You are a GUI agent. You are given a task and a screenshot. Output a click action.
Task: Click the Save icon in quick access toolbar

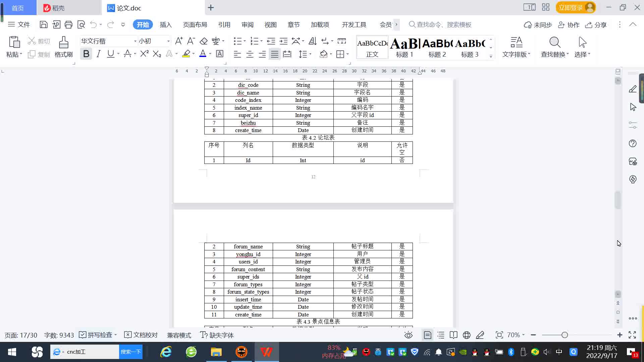(x=43, y=24)
